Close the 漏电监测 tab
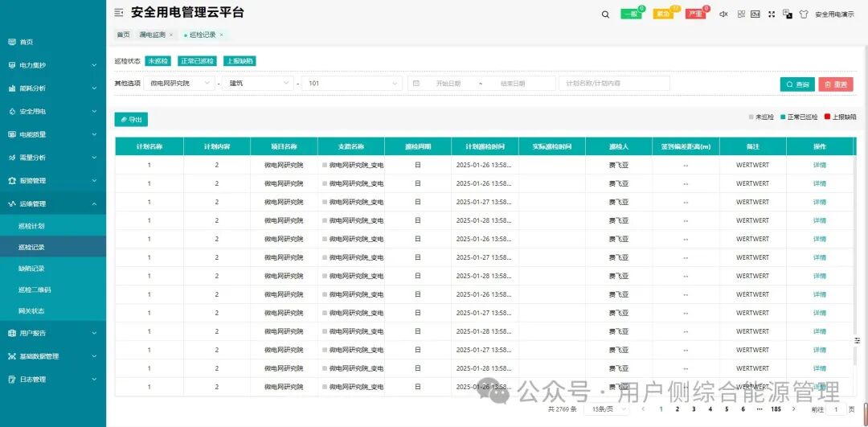The height and width of the screenshot is (427, 868). 171,35
